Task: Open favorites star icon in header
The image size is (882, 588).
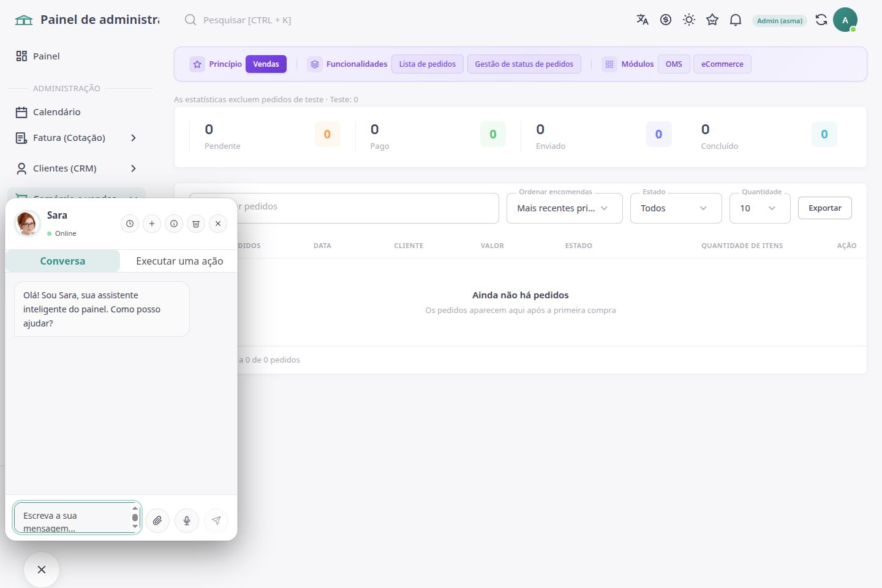Action: 712,20
